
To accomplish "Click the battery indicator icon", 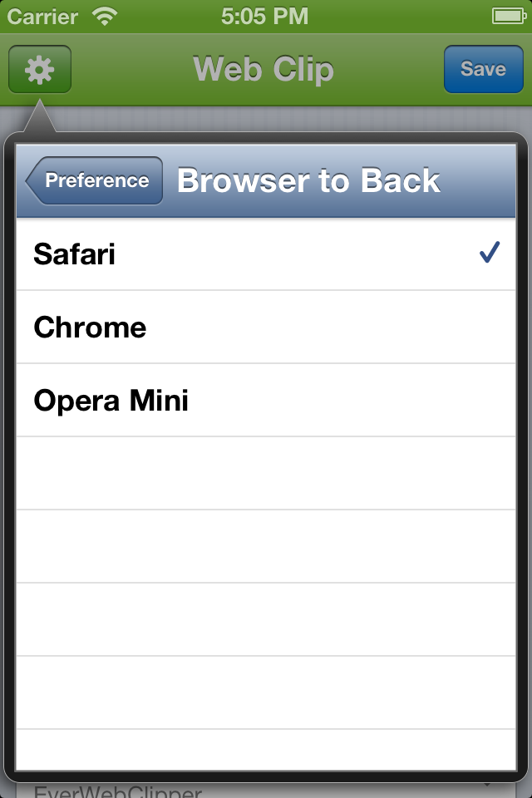I will [x=509, y=17].
